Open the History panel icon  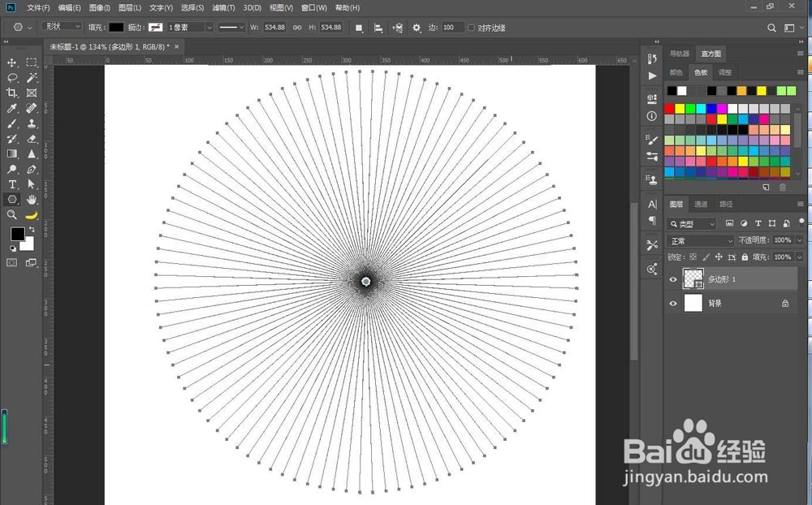tap(652, 58)
